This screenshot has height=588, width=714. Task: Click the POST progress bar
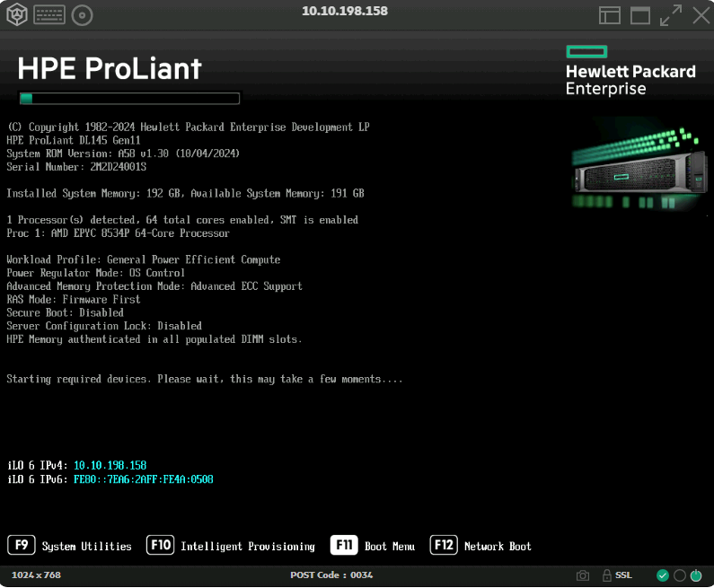click(x=129, y=99)
